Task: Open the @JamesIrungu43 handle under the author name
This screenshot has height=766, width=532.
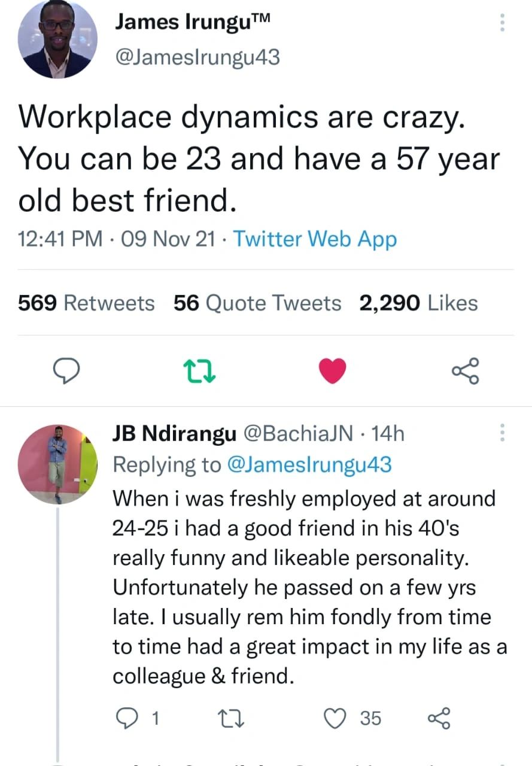Action: 196,57
